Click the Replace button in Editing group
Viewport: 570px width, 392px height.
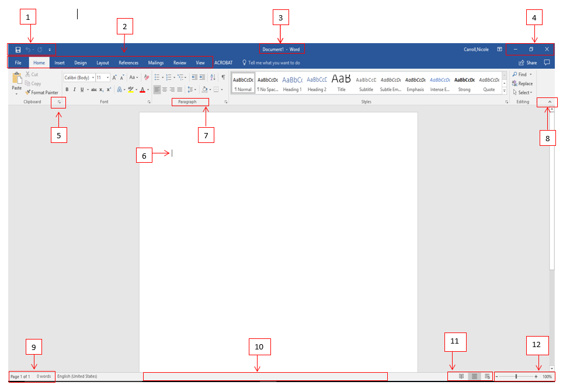click(x=523, y=83)
